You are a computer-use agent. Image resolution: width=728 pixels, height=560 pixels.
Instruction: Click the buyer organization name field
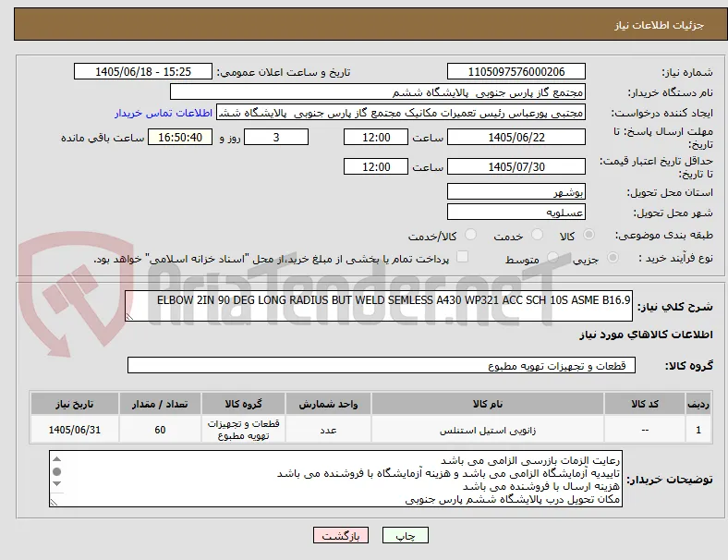[x=377, y=91]
